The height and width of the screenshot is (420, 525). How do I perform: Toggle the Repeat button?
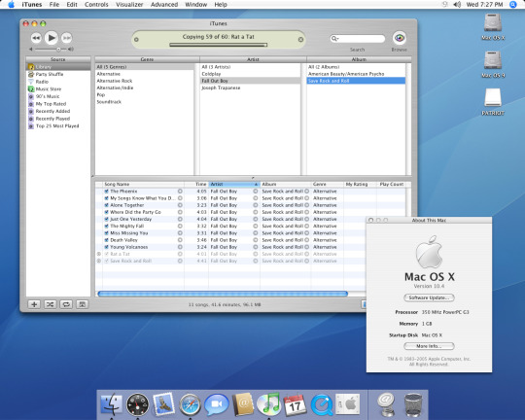(x=66, y=304)
